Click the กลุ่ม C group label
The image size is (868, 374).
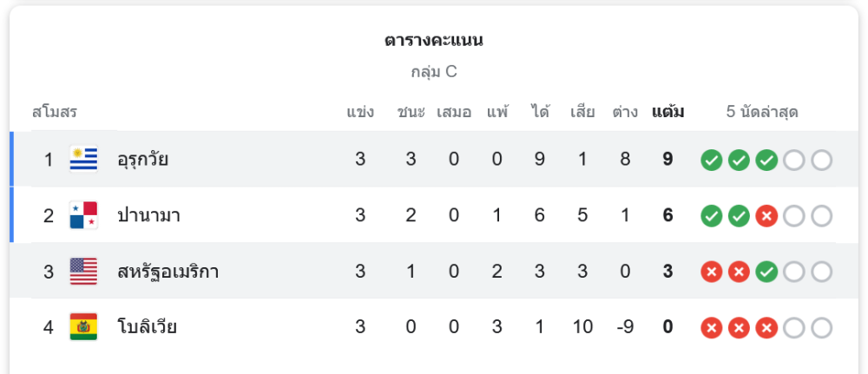tap(434, 72)
